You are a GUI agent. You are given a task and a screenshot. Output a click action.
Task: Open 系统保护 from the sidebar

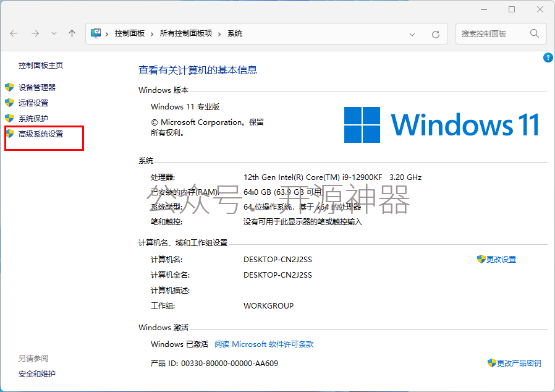pyautogui.click(x=33, y=119)
